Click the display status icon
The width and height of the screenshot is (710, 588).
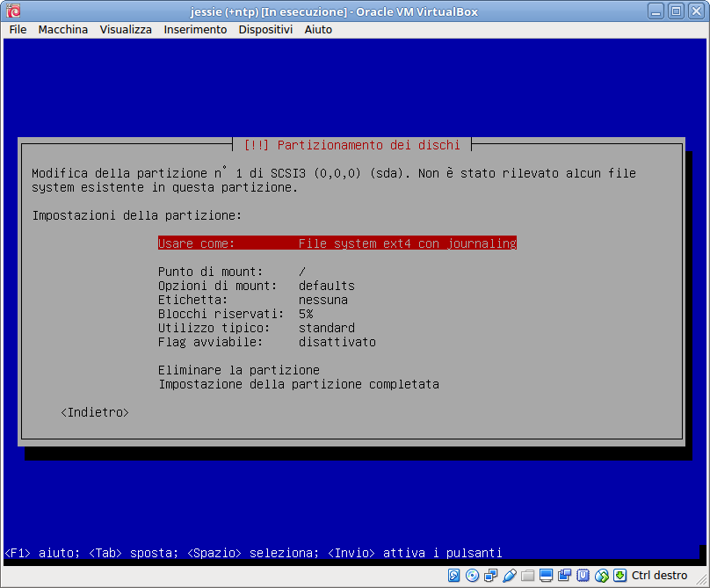pos(546,576)
